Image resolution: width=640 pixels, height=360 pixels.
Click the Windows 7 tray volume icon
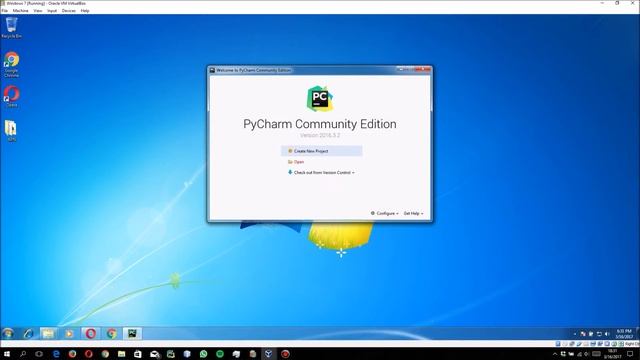pos(607,334)
